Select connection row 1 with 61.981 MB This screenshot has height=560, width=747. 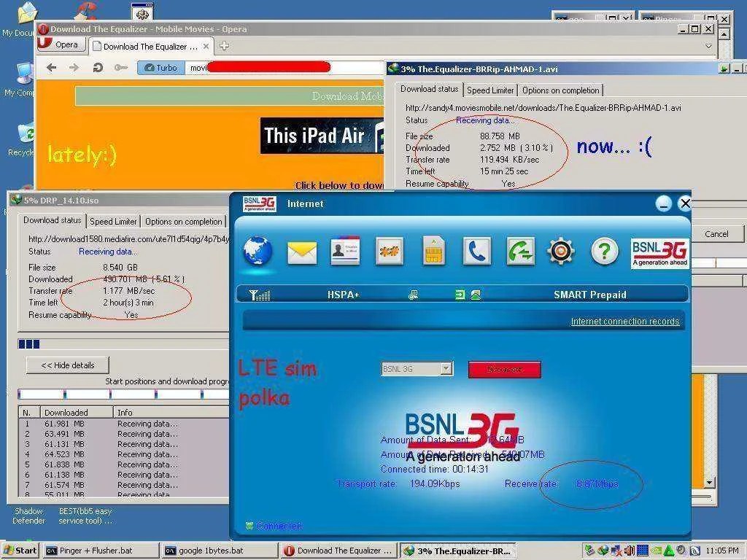pos(124,424)
